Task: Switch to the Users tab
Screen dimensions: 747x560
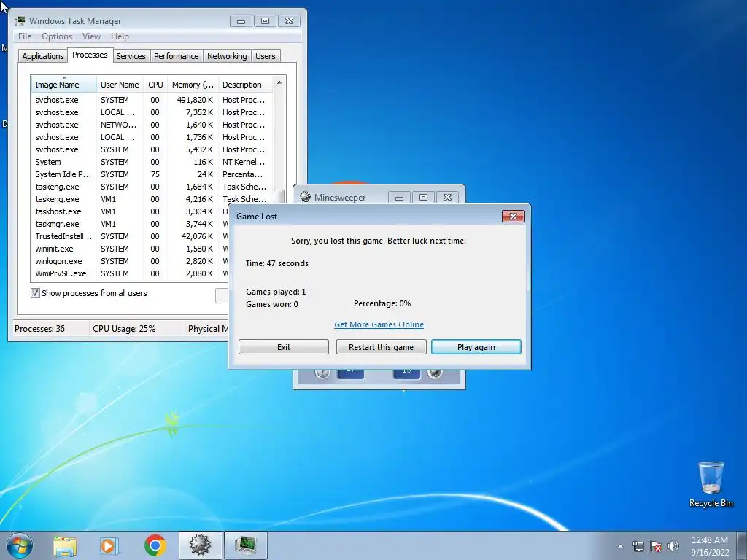Action: pyautogui.click(x=266, y=55)
